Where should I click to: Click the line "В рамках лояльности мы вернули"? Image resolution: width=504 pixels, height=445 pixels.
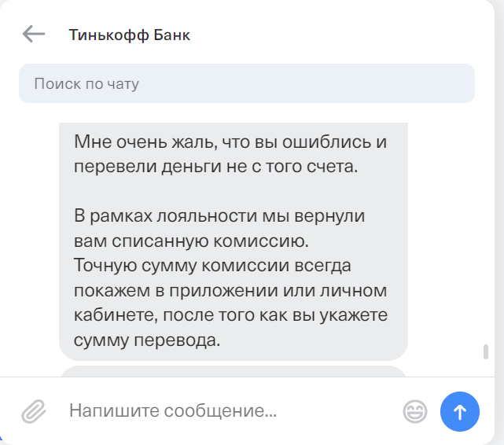[x=219, y=215]
